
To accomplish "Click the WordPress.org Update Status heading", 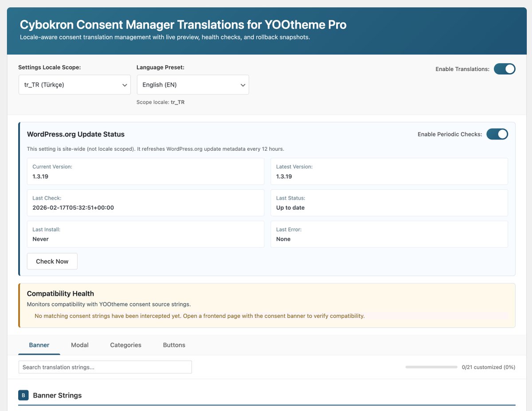I will (x=76, y=134).
